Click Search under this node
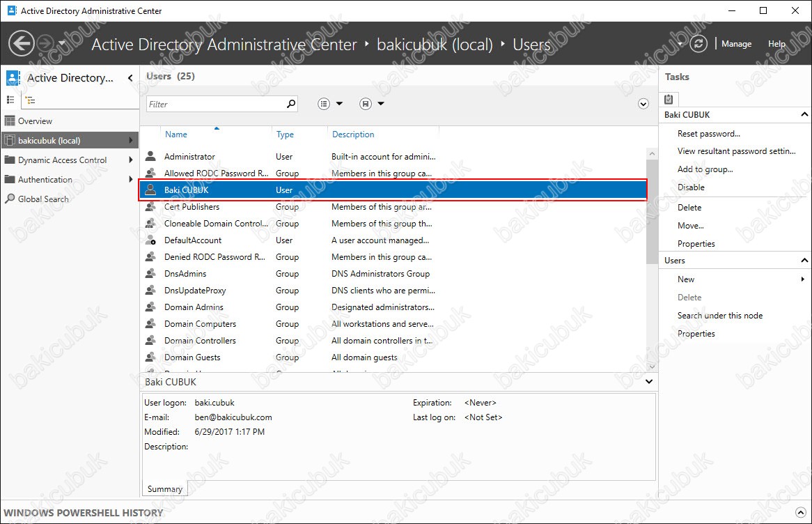 pos(720,316)
